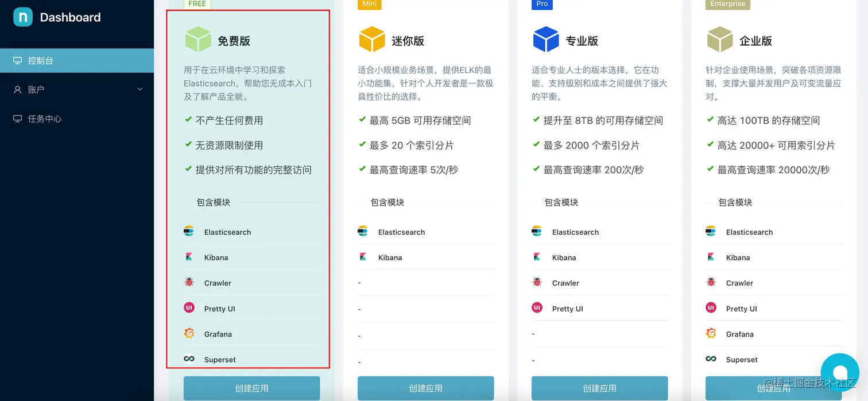The height and width of the screenshot is (401, 868).
Task: Click the Pro badge on 专业版 card
Action: click(x=542, y=4)
